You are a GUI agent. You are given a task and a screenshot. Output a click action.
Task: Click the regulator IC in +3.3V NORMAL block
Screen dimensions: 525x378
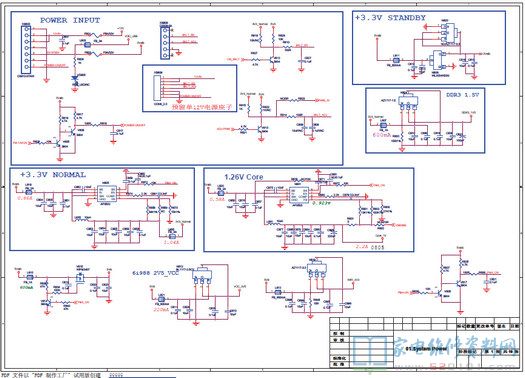tap(107, 194)
